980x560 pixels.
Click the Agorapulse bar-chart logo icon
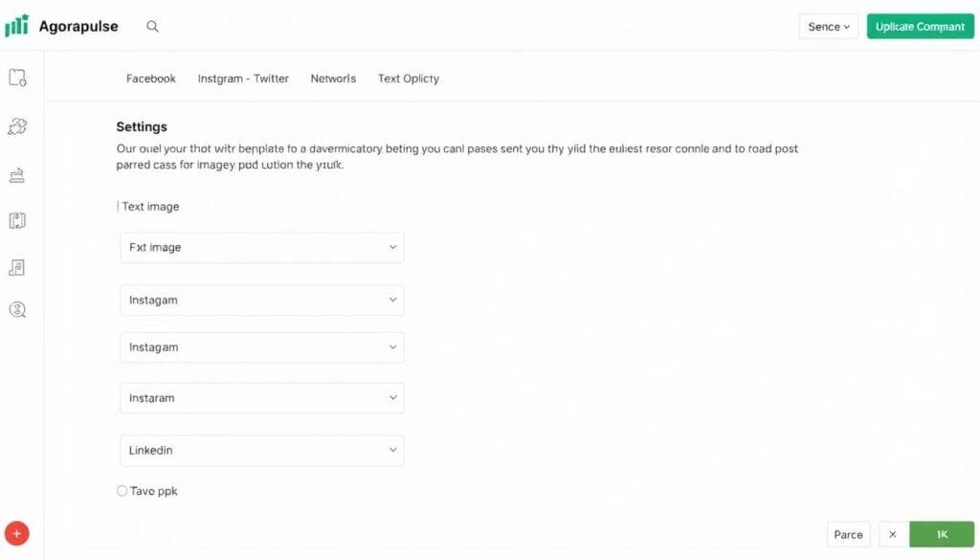coord(16,26)
